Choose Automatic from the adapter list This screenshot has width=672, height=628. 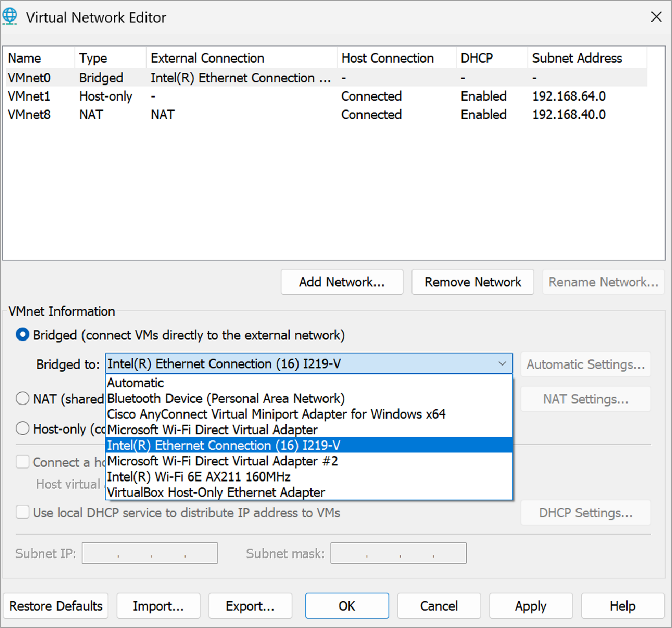pos(135,383)
